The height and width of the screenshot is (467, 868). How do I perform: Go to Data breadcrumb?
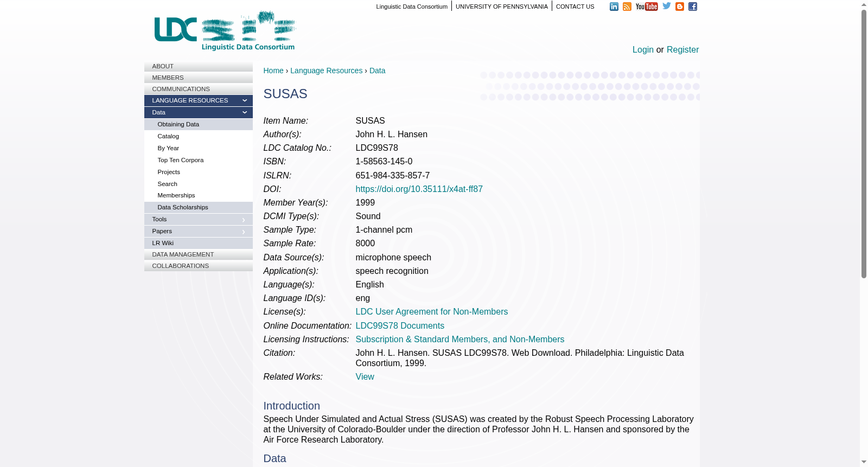377,71
